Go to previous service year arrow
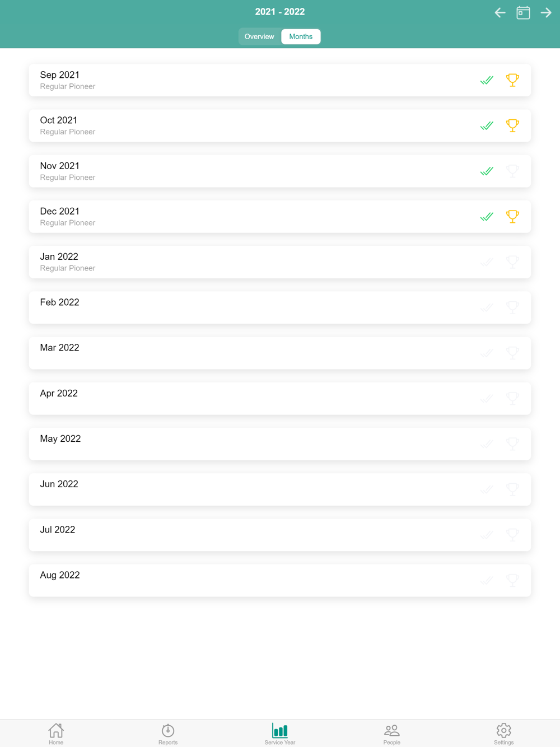Image resolution: width=560 pixels, height=747 pixels. (x=500, y=12)
